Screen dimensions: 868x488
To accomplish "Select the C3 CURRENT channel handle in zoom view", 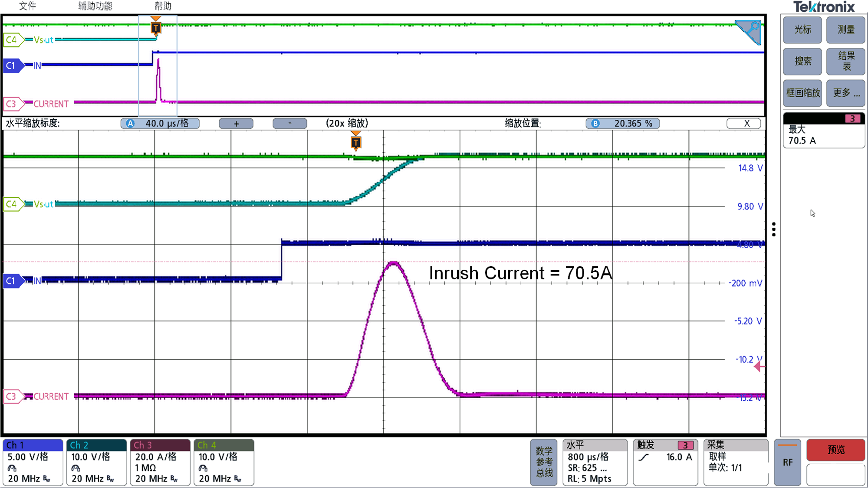I will (13, 396).
